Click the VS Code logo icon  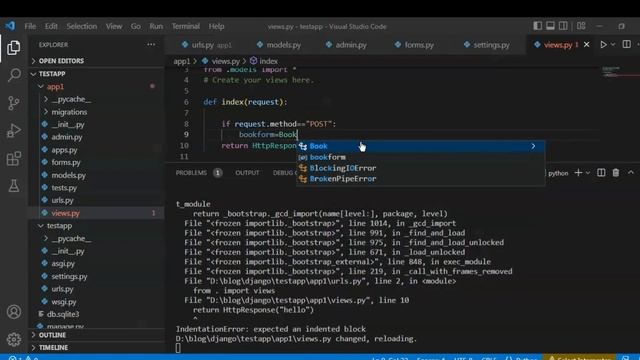(x=10, y=26)
